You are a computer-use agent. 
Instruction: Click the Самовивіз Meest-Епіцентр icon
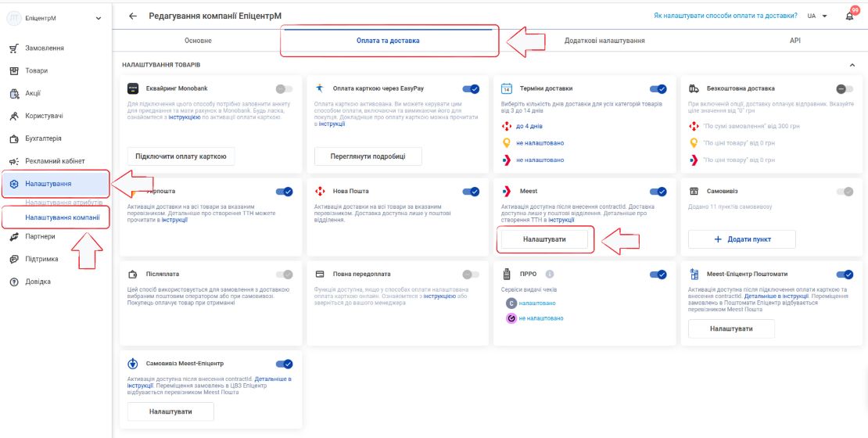tap(132, 364)
